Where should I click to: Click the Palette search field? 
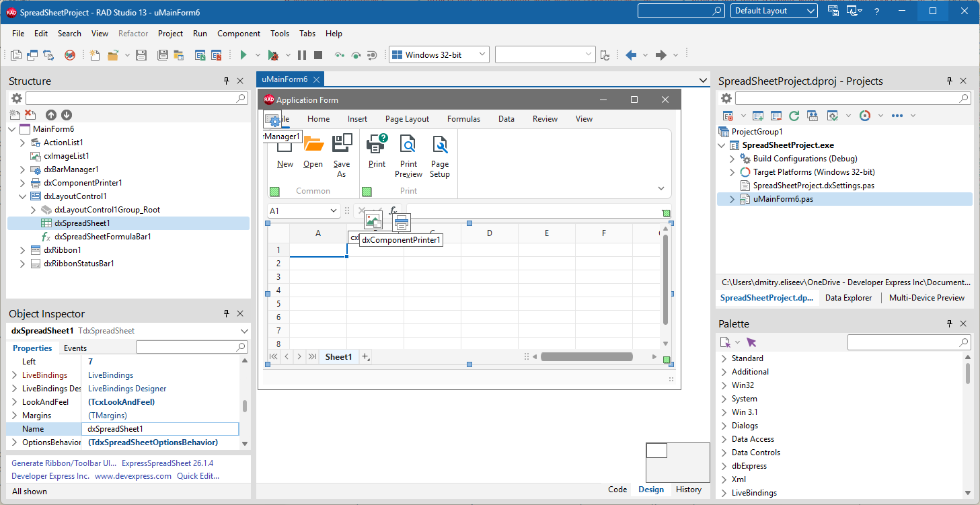pos(909,342)
